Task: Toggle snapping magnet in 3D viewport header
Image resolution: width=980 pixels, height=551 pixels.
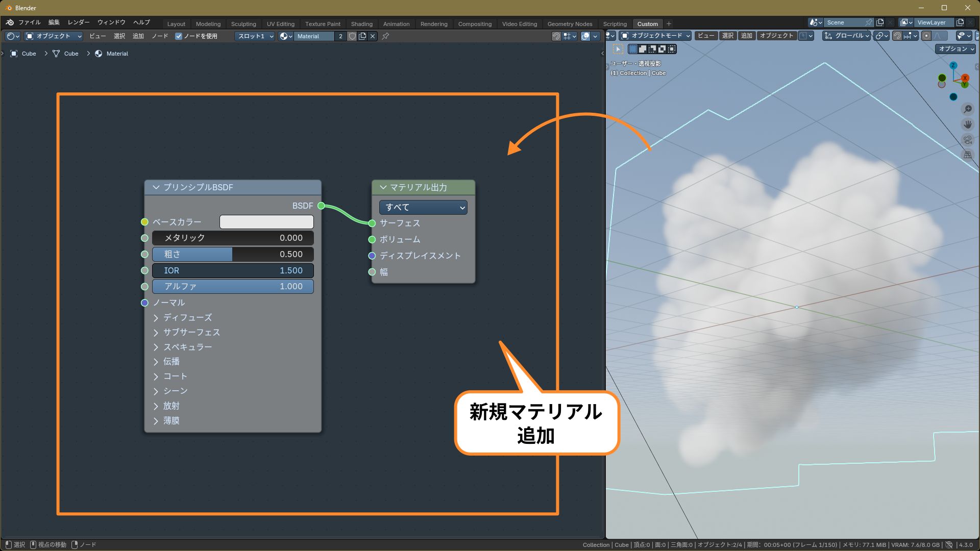Action: (897, 36)
